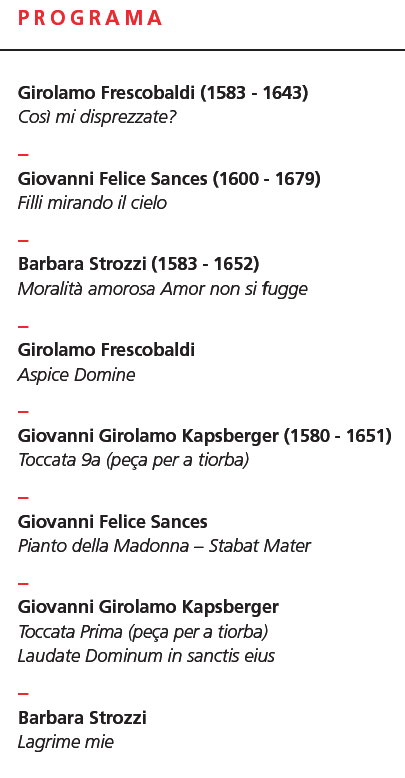Select Giovanni Felice Sances without dates
This screenshot has height=778, width=405.
[x=113, y=522]
